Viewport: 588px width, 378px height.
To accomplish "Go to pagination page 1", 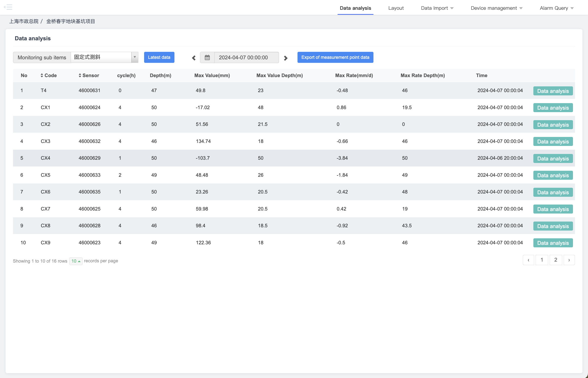I will pyautogui.click(x=542, y=260).
